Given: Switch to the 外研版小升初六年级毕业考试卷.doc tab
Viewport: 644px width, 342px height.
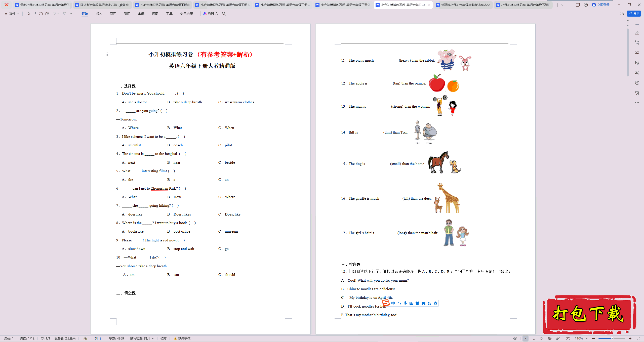Looking at the screenshot, I should pyautogui.click(x=463, y=5).
